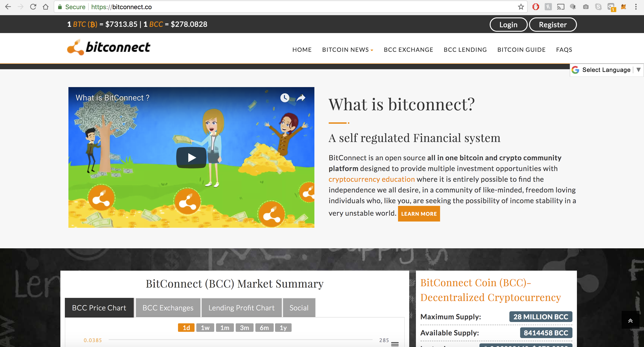The height and width of the screenshot is (347, 644).
Task: Click the BitConnect (BCC) Market Summary heading
Action: tap(235, 284)
